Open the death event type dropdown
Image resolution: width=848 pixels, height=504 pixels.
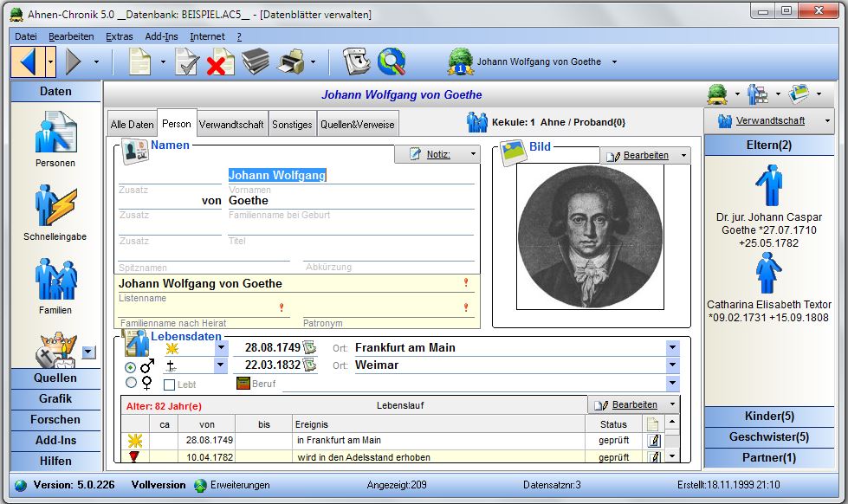[221, 365]
